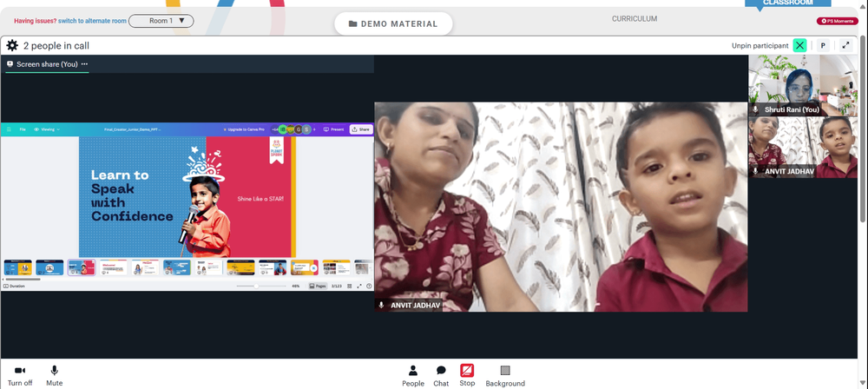The height and width of the screenshot is (389, 868).
Task: Click the S collaborator avatar in Canva
Action: coord(306,129)
